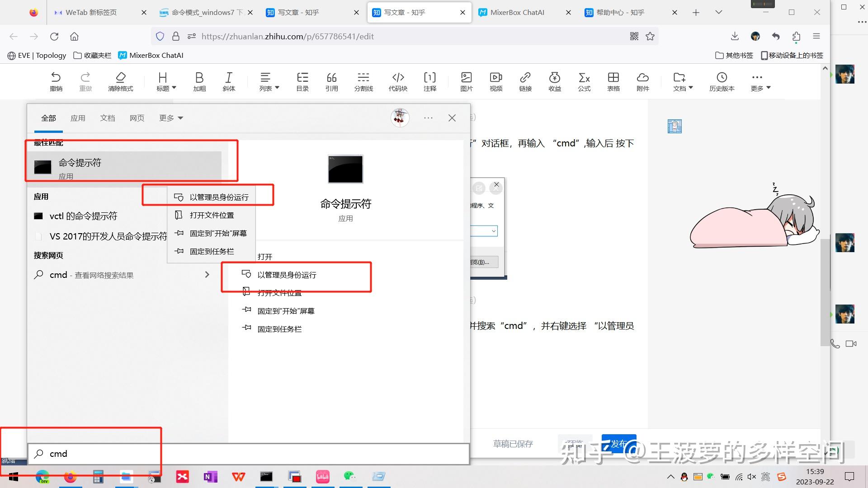Insert a divider line
The width and height of the screenshot is (868, 488).
tap(363, 81)
